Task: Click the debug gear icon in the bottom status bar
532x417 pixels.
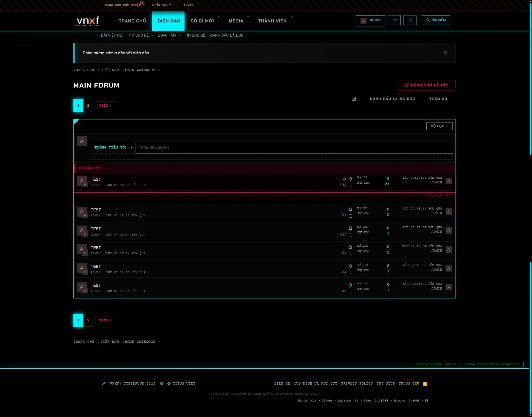Action: [427, 400]
